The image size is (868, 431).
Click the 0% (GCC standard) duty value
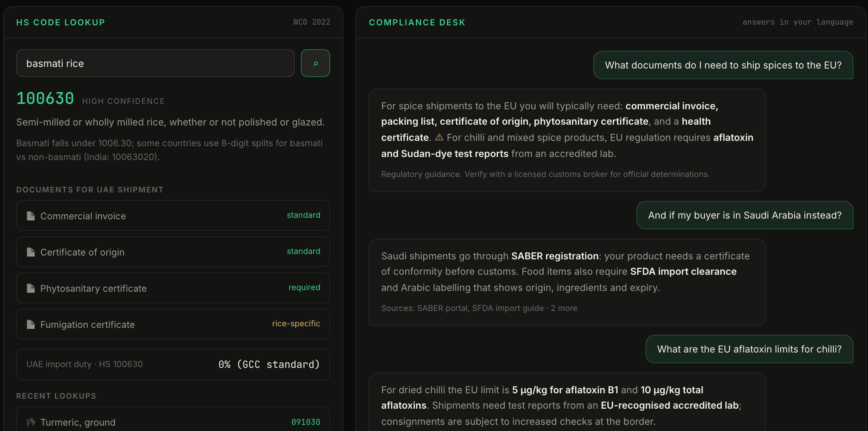(269, 364)
